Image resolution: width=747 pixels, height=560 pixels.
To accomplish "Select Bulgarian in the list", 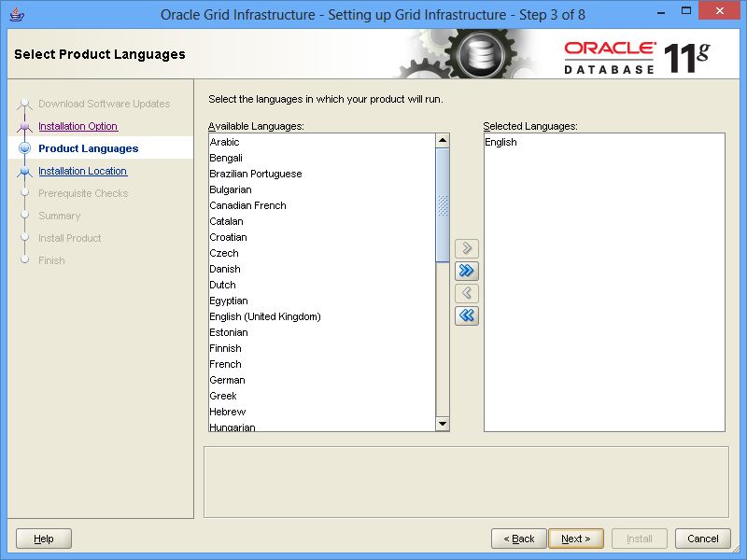I will click(x=322, y=189).
